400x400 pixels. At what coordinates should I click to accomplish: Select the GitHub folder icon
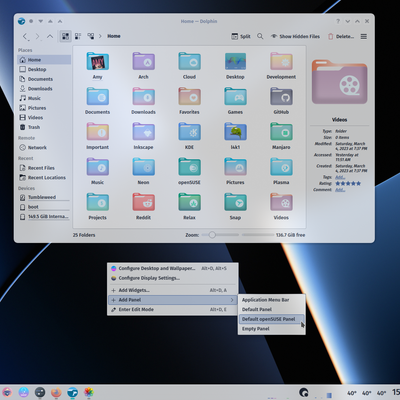pyautogui.click(x=281, y=97)
